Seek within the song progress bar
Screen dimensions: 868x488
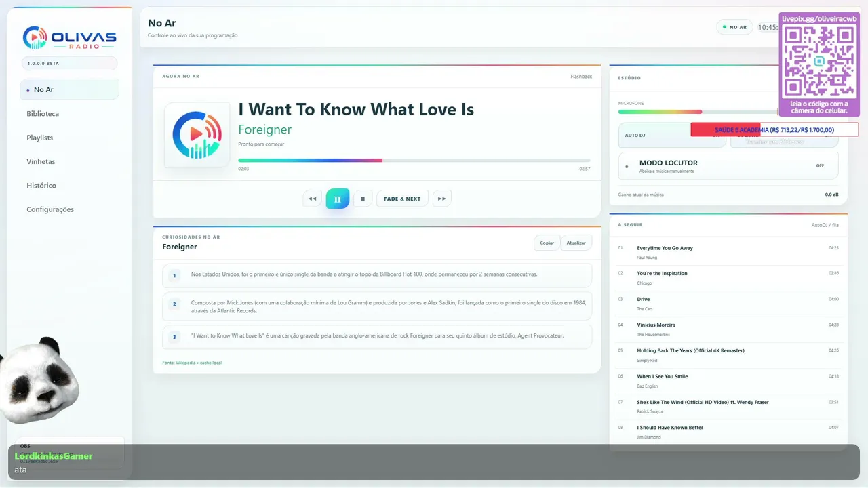(x=414, y=161)
